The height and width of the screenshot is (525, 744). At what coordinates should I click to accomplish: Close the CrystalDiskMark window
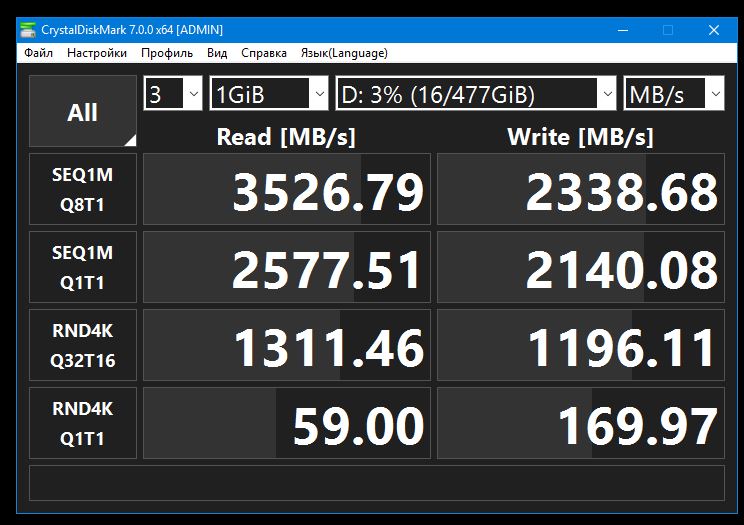(714, 30)
